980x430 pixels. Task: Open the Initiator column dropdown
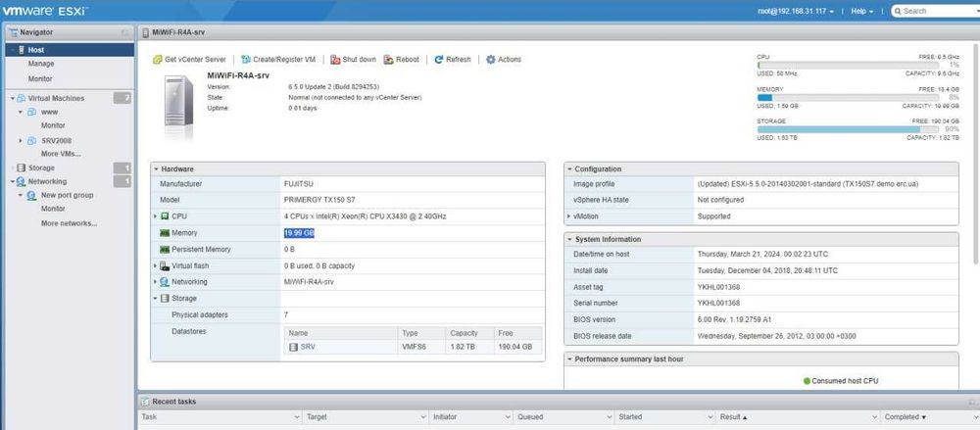[510, 417]
